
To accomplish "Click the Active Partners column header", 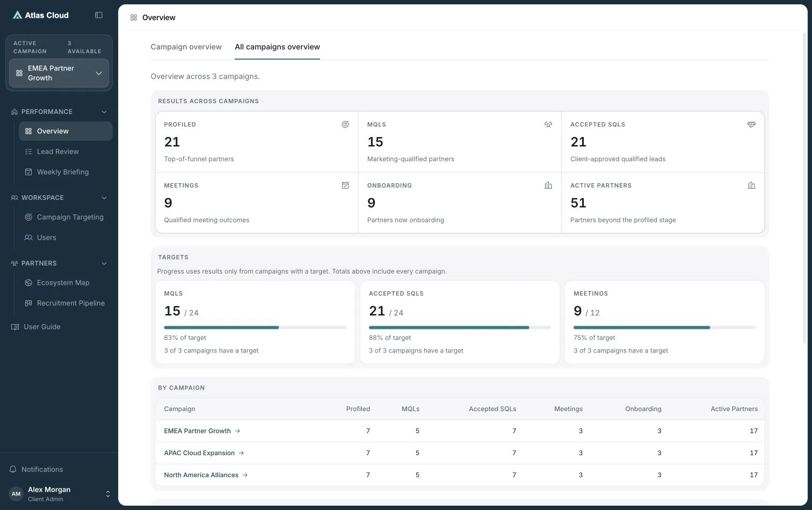I will [734, 409].
